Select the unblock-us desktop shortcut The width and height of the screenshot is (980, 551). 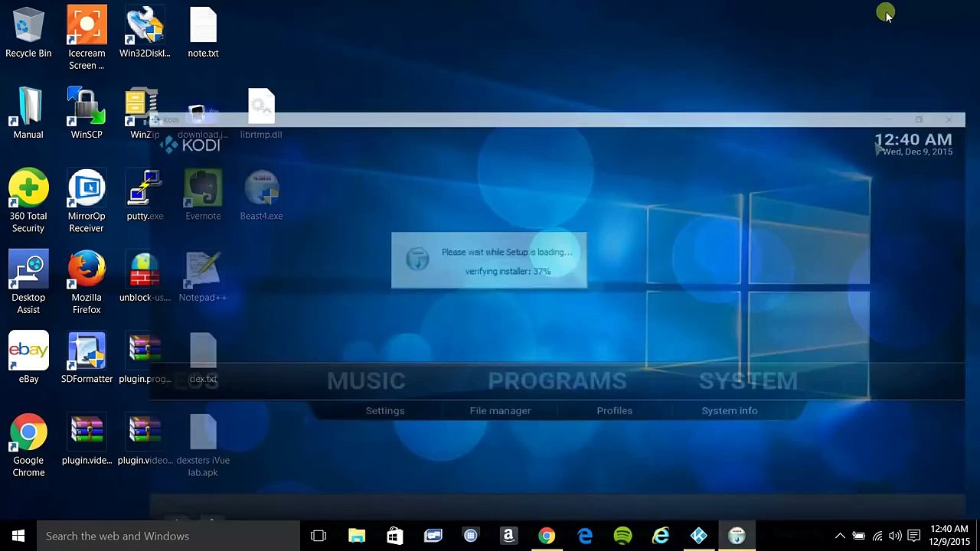[x=145, y=277]
